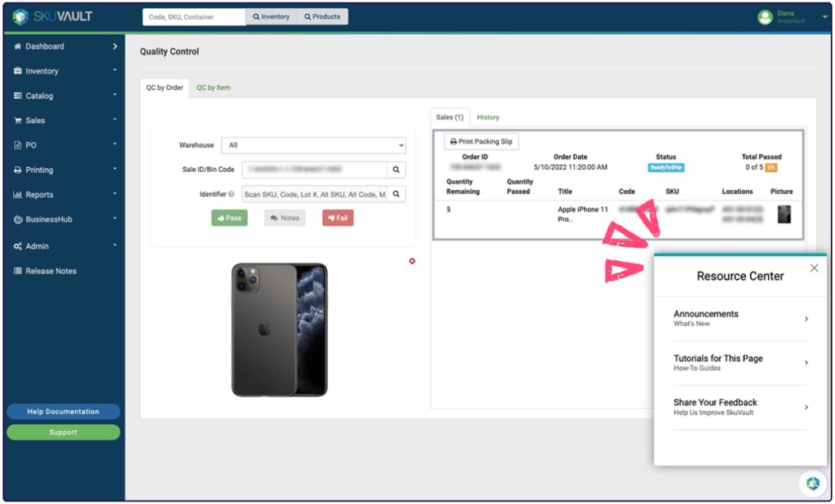Click the ReadyToShip status badge
835x504 pixels.
(665, 167)
